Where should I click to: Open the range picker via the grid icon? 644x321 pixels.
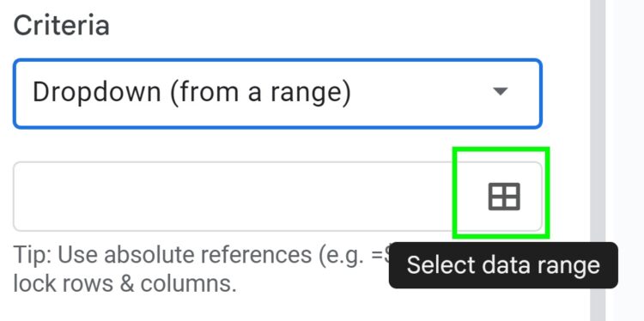click(x=504, y=197)
